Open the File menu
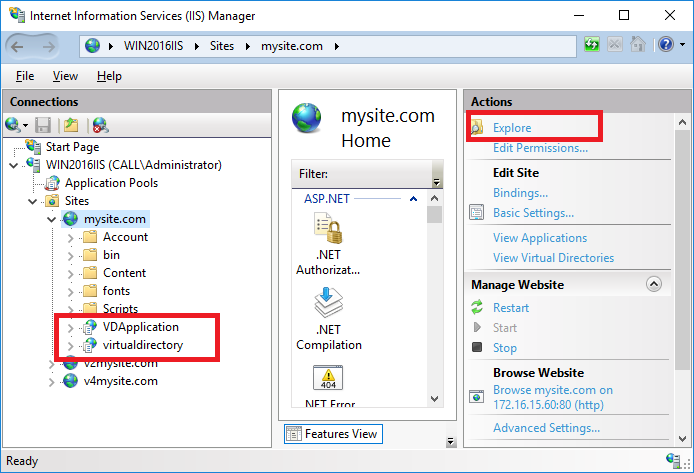 tap(25, 76)
